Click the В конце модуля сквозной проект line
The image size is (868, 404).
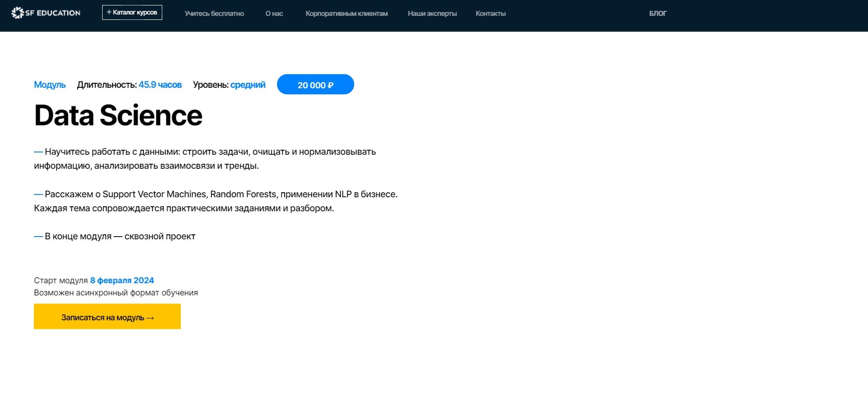pos(120,237)
